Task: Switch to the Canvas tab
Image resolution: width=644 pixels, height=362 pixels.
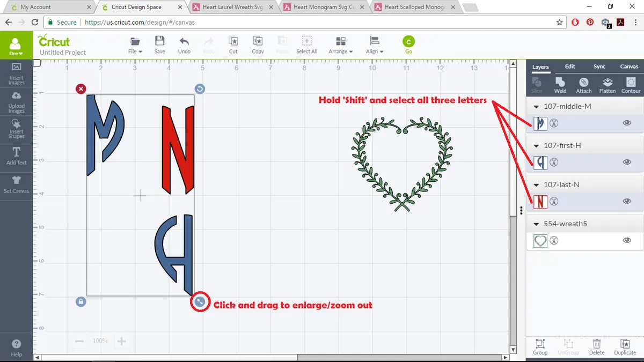Action: (629, 67)
